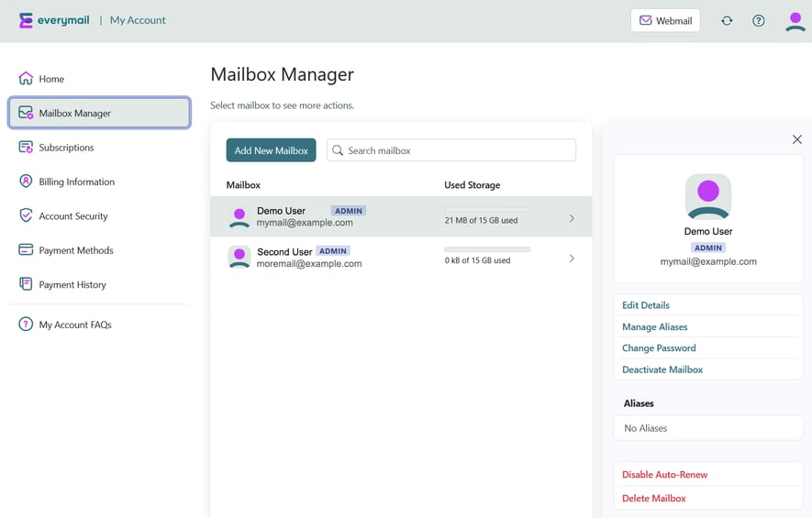812x518 pixels.
Task: Click the Subscriptions sidebar icon
Action: coord(26,147)
